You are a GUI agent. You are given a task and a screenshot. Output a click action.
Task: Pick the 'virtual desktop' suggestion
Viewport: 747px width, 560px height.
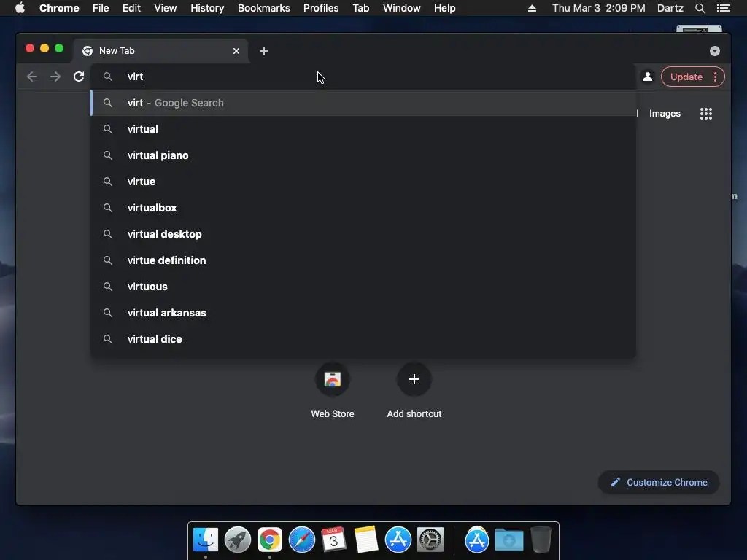tap(363, 234)
